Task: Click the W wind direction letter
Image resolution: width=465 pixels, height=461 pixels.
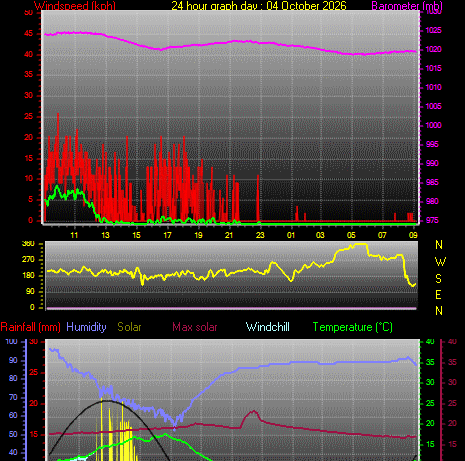Action: (440, 262)
